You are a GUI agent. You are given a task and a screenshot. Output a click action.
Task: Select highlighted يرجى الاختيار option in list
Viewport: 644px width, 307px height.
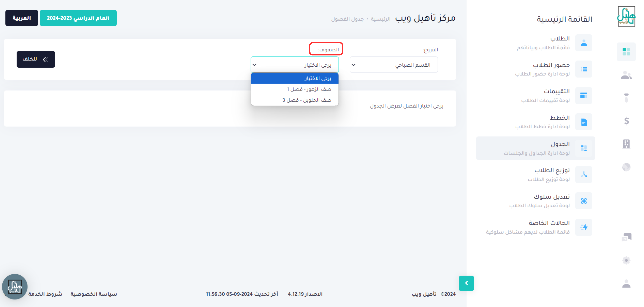click(294, 78)
